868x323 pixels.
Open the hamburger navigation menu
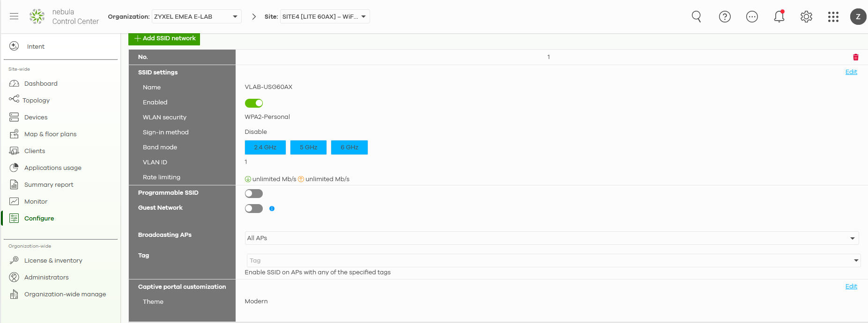click(14, 16)
